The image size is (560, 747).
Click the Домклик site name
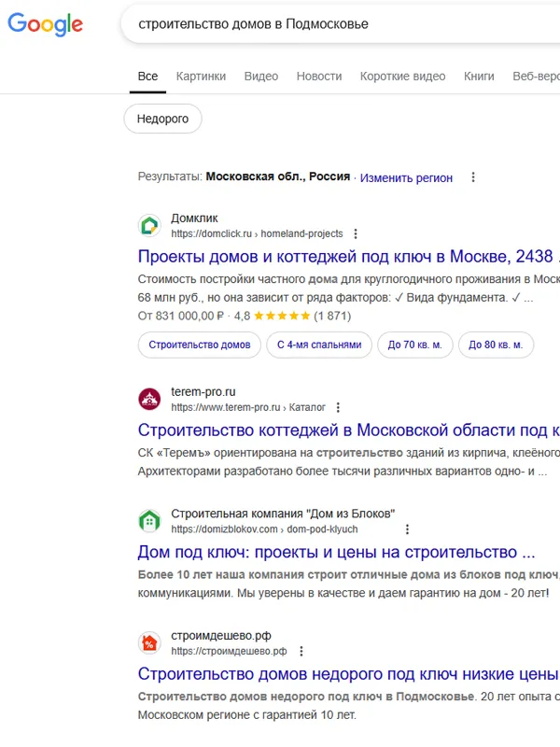pos(194,218)
